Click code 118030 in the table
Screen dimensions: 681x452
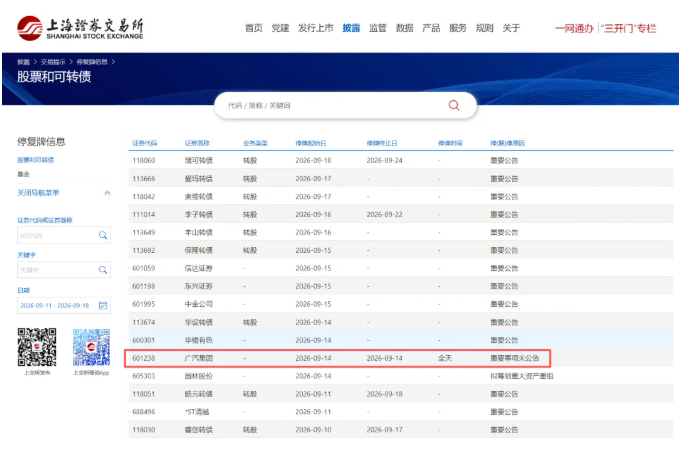pyautogui.click(x=144, y=430)
